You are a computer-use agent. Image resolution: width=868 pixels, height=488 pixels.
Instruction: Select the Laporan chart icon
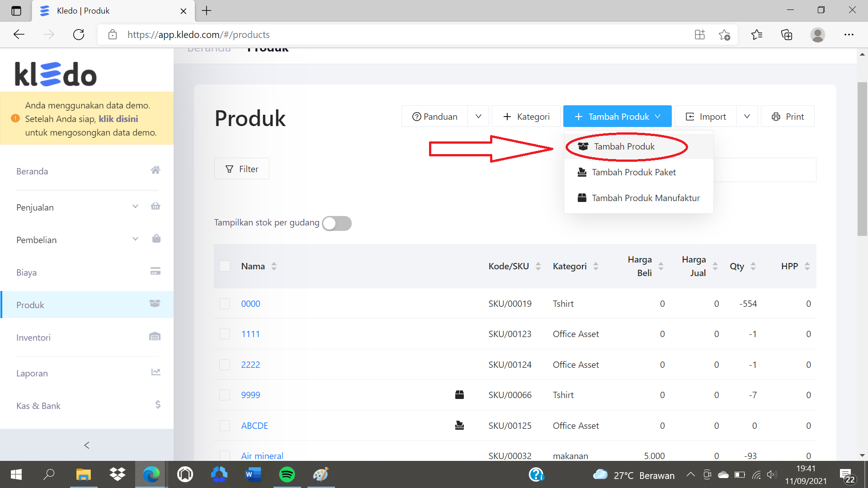(x=156, y=371)
